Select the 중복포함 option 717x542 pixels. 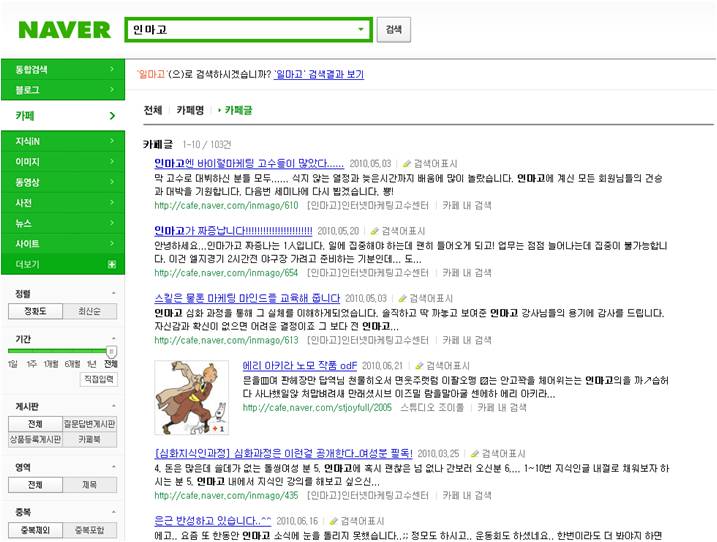point(89,530)
